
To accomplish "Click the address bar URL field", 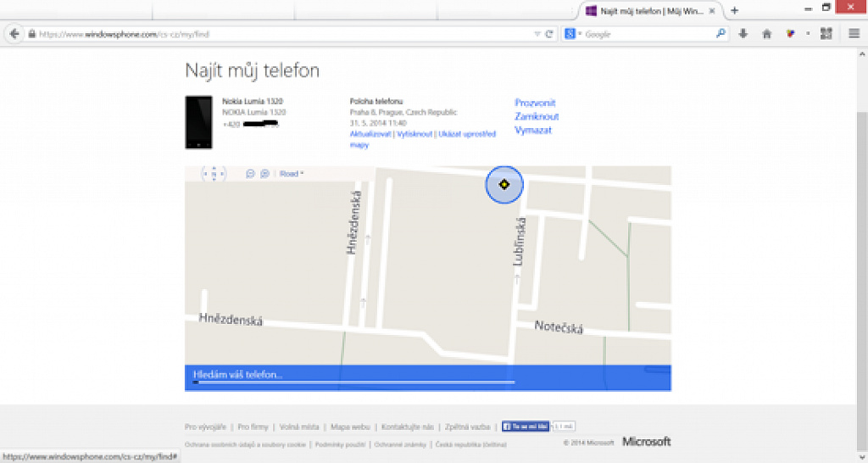I will [x=282, y=34].
